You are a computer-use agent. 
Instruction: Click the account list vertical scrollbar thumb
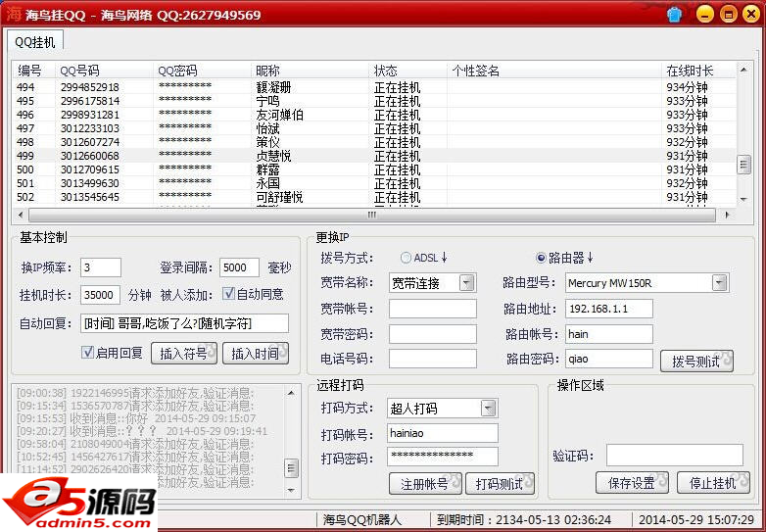[x=743, y=165]
